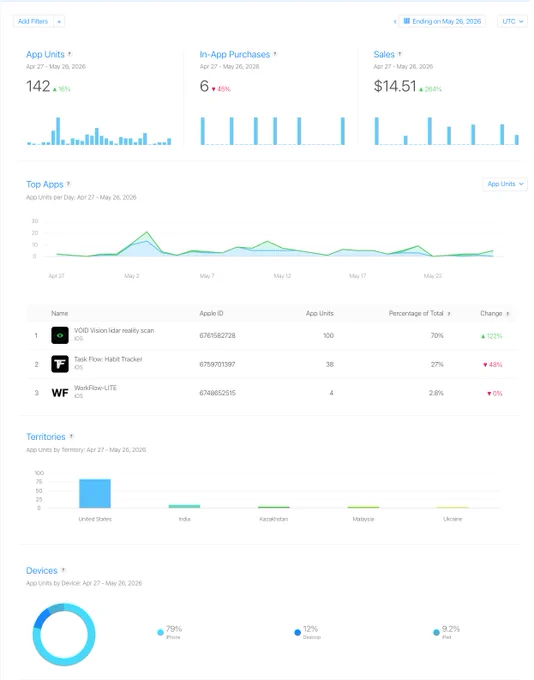Select Apple ID 6759701397
Image resolution: width=534 pixels, height=680 pixels.
coord(217,364)
